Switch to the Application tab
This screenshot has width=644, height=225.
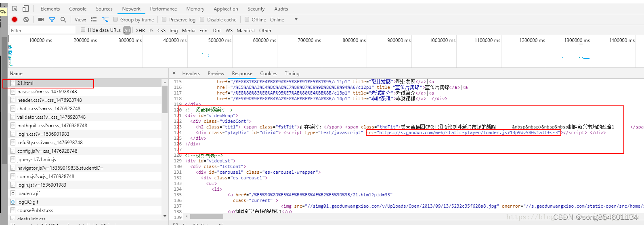tap(226, 8)
